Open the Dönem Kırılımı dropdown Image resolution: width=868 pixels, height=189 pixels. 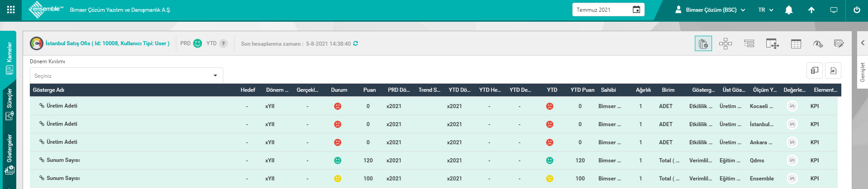126,76
